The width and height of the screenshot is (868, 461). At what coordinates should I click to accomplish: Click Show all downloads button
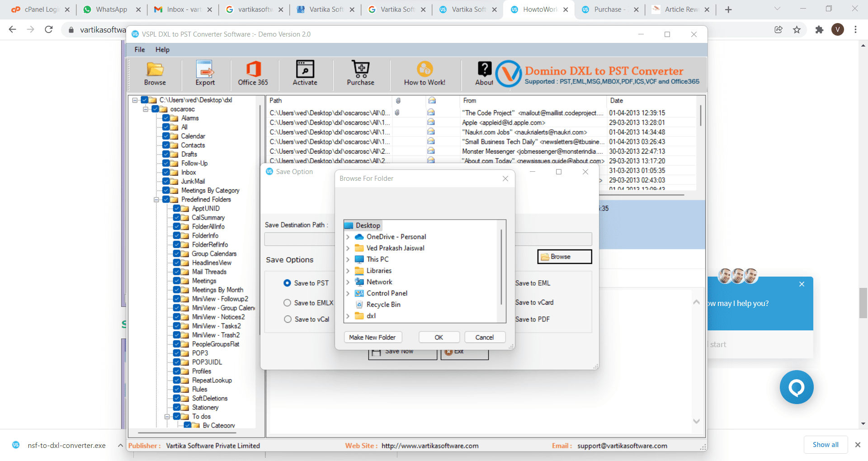coord(826,445)
